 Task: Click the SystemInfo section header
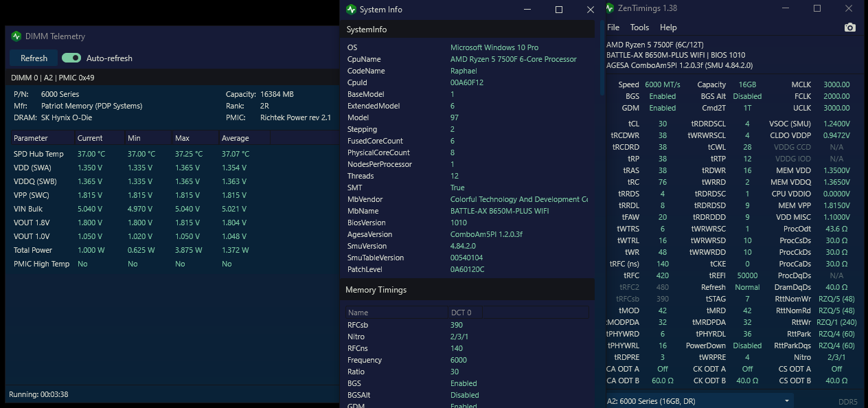pos(467,30)
